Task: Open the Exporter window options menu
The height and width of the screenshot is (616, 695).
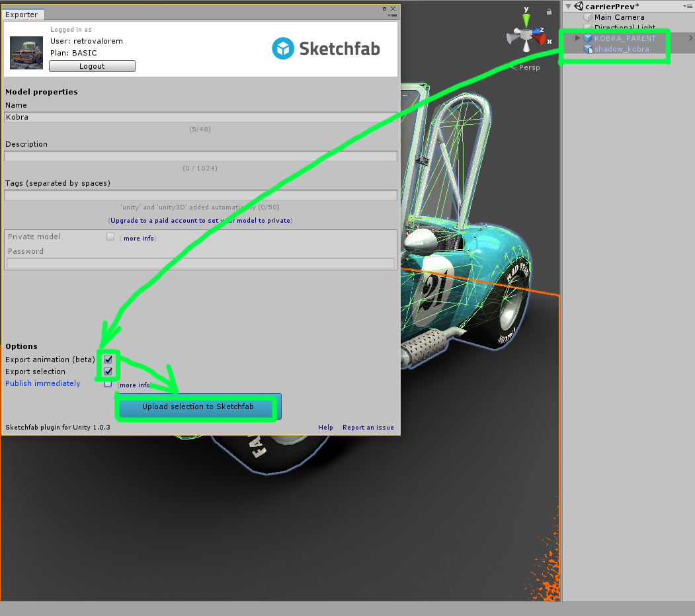Action: 393,15
